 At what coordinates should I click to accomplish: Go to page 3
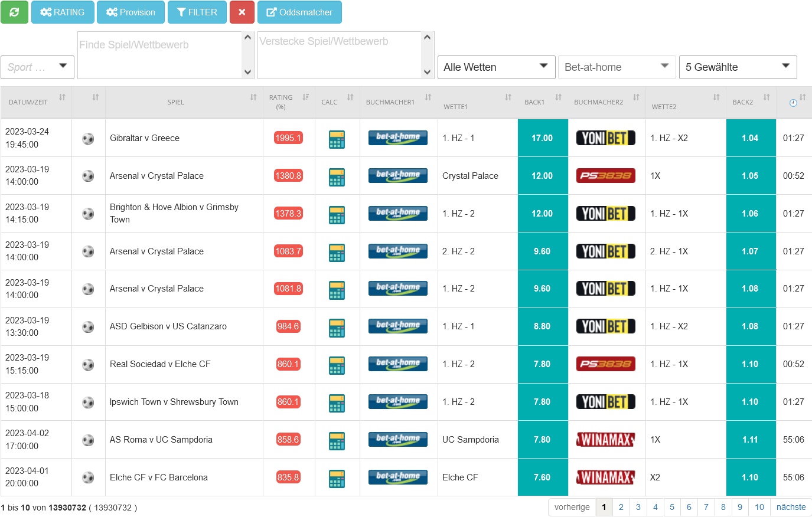point(638,507)
